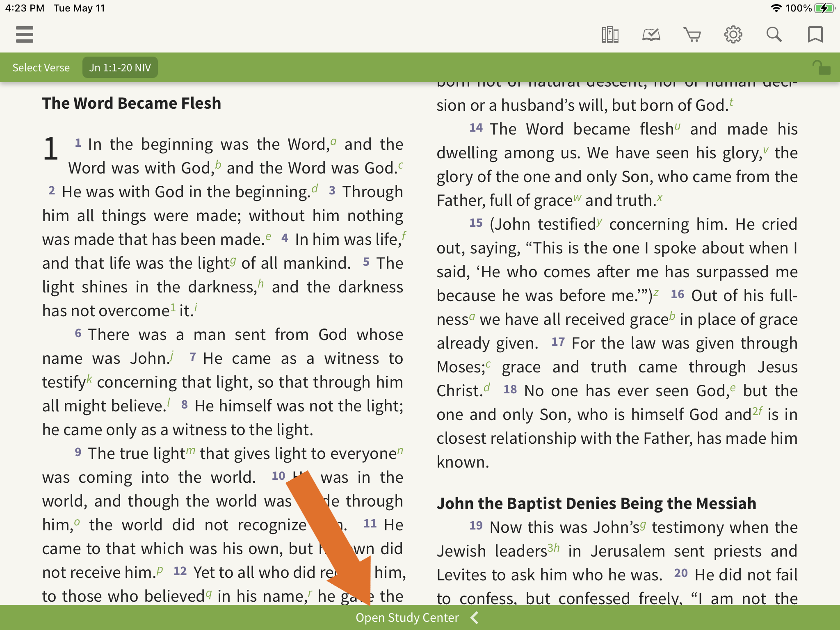Open cross-reference v after 'his glory,'
The height and width of the screenshot is (630, 840).
[766, 150]
